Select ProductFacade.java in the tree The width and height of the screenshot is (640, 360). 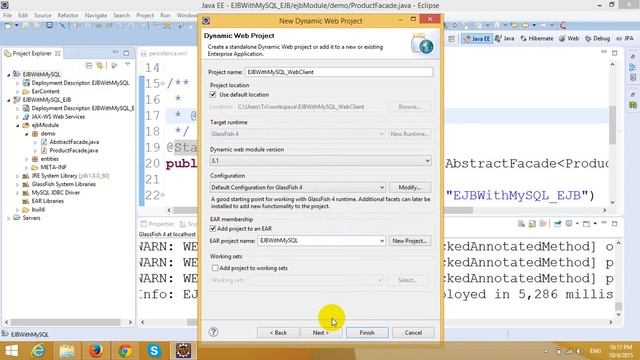73,151
